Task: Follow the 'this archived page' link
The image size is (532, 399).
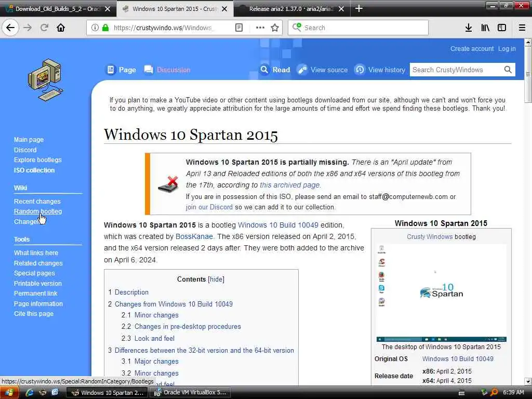Action: (289, 185)
